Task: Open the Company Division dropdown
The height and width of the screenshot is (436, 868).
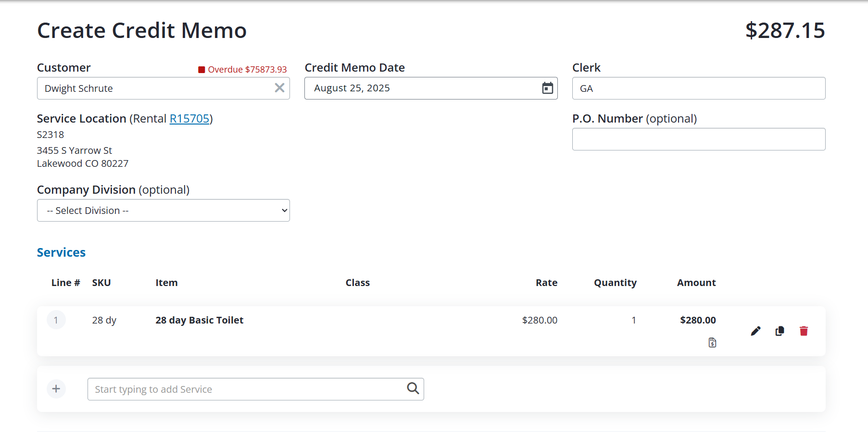Action: coord(163,210)
